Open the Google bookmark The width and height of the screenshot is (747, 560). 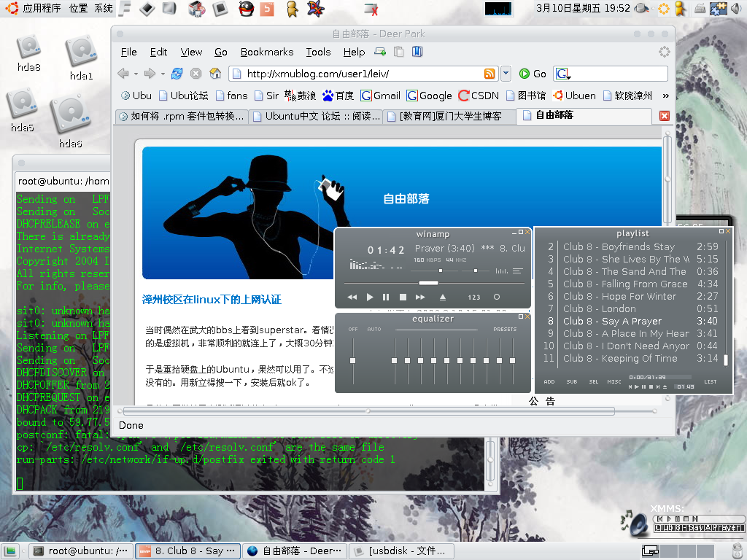429,96
